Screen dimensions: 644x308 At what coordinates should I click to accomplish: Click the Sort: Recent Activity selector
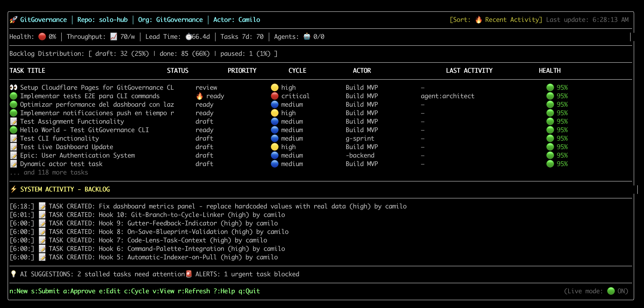[x=496, y=20]
